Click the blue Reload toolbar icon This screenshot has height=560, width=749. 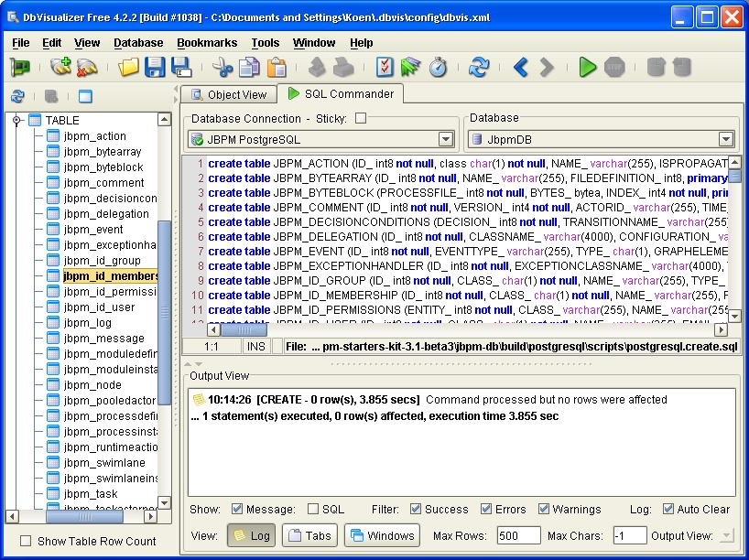tap(478, 67)
